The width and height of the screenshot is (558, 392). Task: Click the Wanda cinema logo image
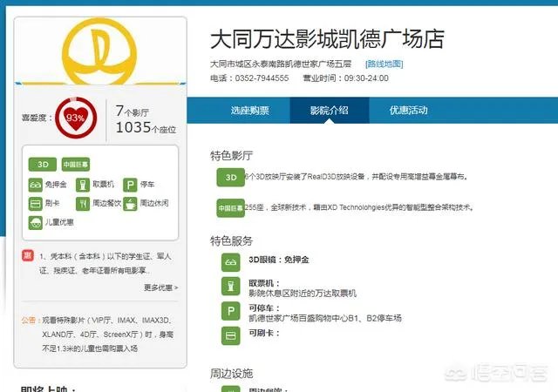[x=99, y=51]
